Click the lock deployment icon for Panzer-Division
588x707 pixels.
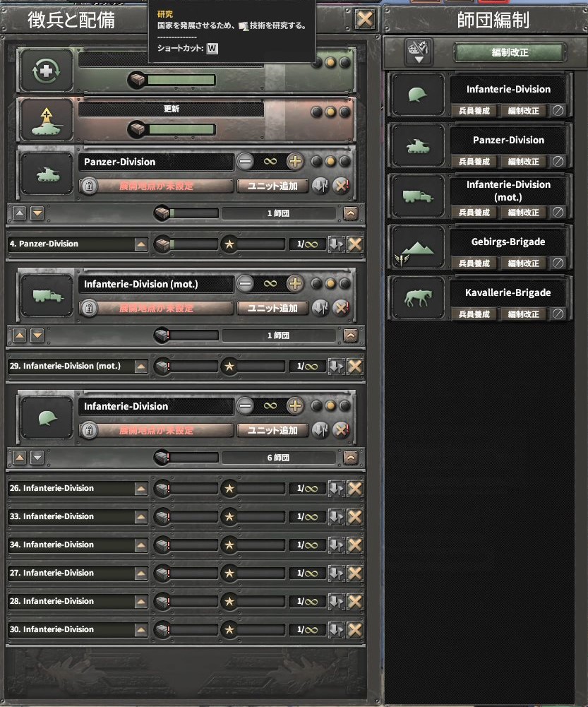(89, 186)
